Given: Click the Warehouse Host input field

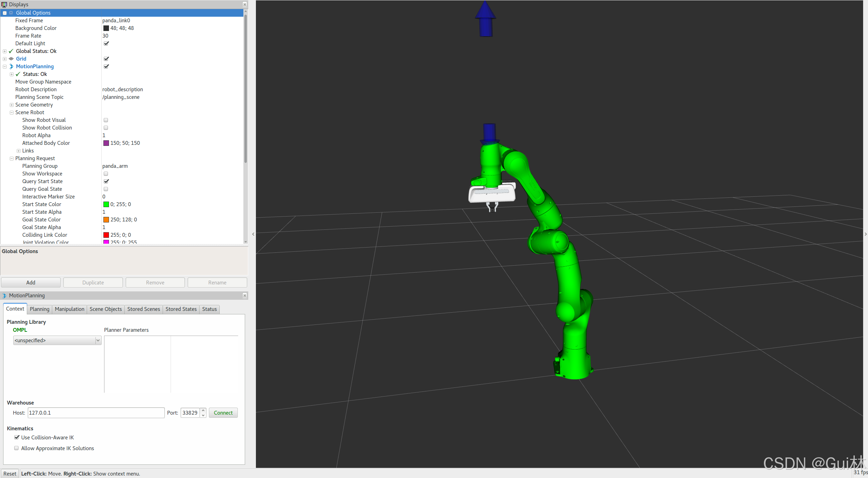Looking at the screenshot, I should click(x=96, y=413).
